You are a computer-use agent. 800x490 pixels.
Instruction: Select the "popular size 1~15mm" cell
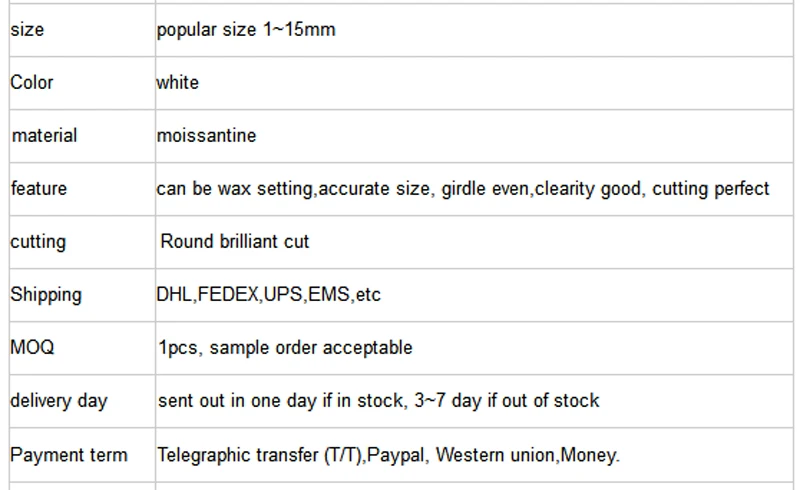[x=246, y=30]
